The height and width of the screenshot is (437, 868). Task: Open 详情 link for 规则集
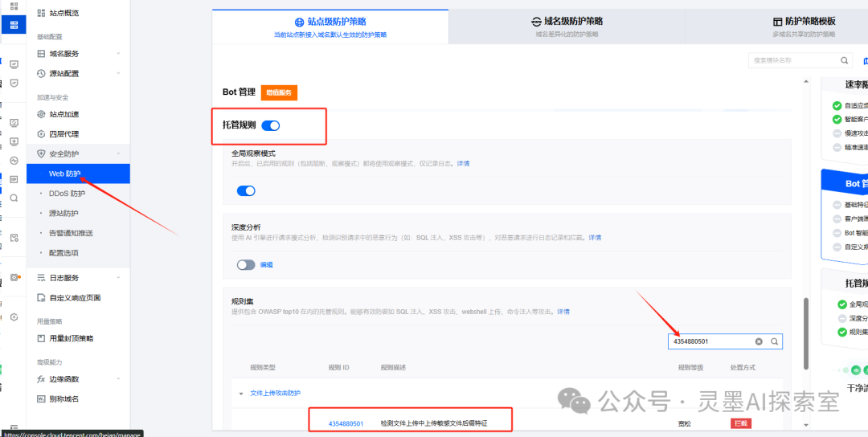point(563,312)
